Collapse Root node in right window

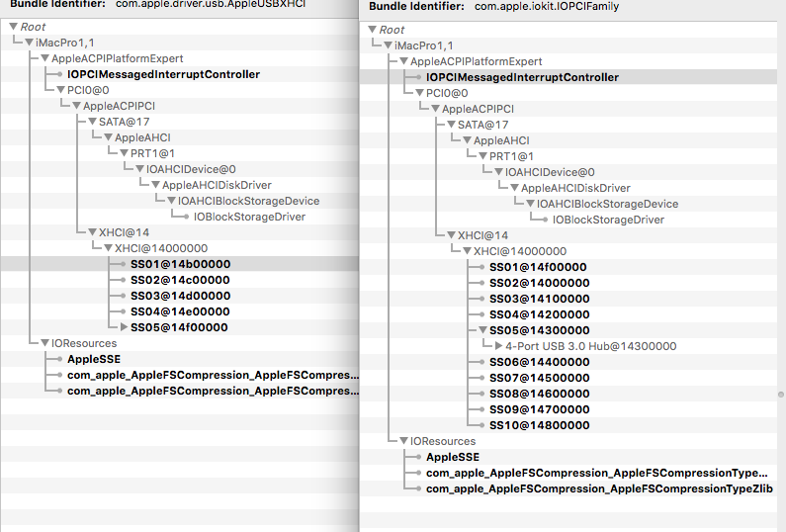coord(373,30)
